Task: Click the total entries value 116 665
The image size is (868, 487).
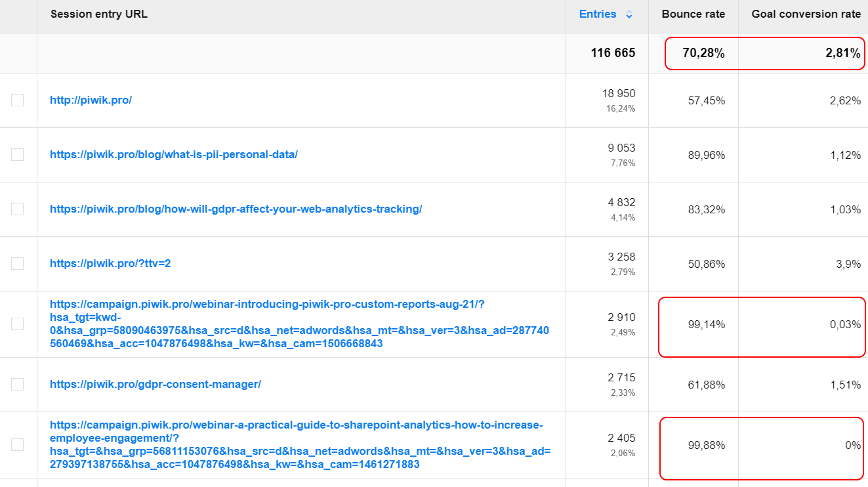Action: pyautogui.click(x=613, y=53)
